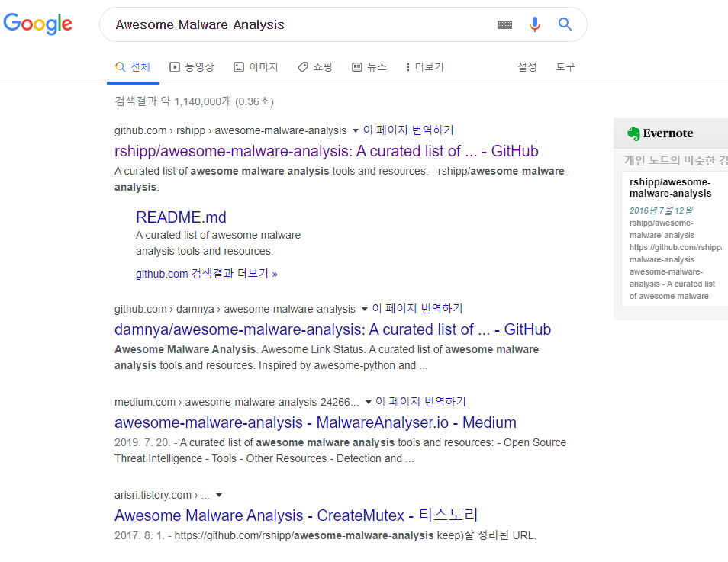
Task: Click github.com › damnya breadcrumb URL
Action: point(235,309)
